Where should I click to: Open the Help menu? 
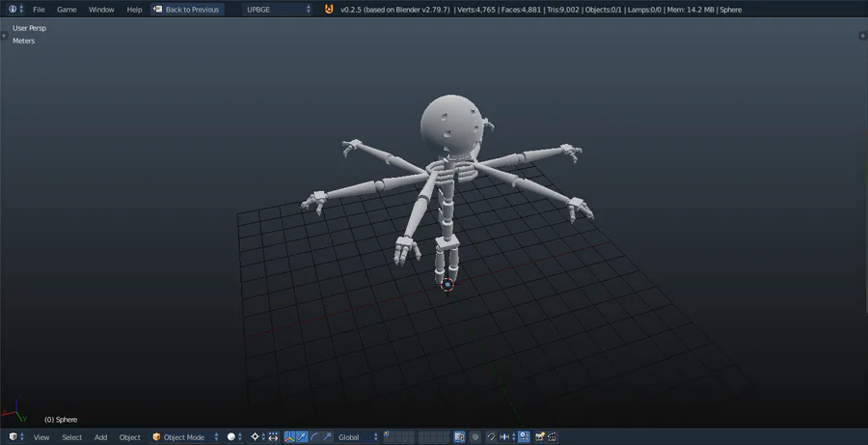pos(134,10)
